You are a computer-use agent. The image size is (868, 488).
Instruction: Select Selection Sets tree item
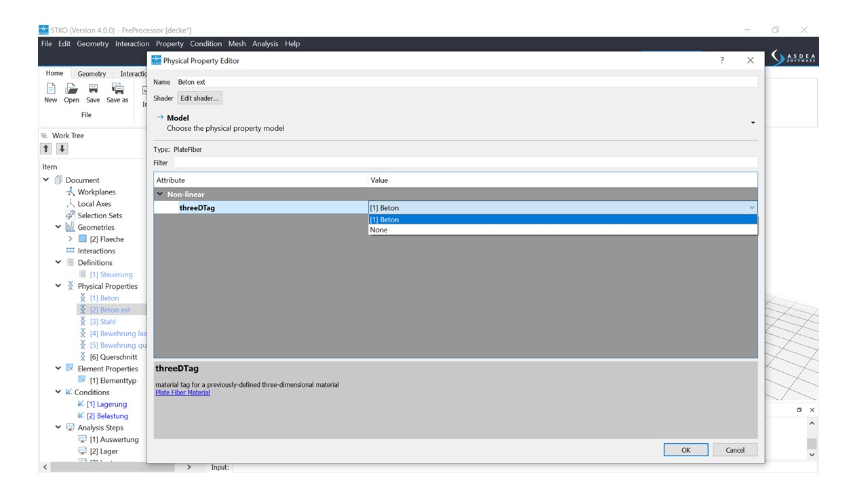tap(100, 216)
